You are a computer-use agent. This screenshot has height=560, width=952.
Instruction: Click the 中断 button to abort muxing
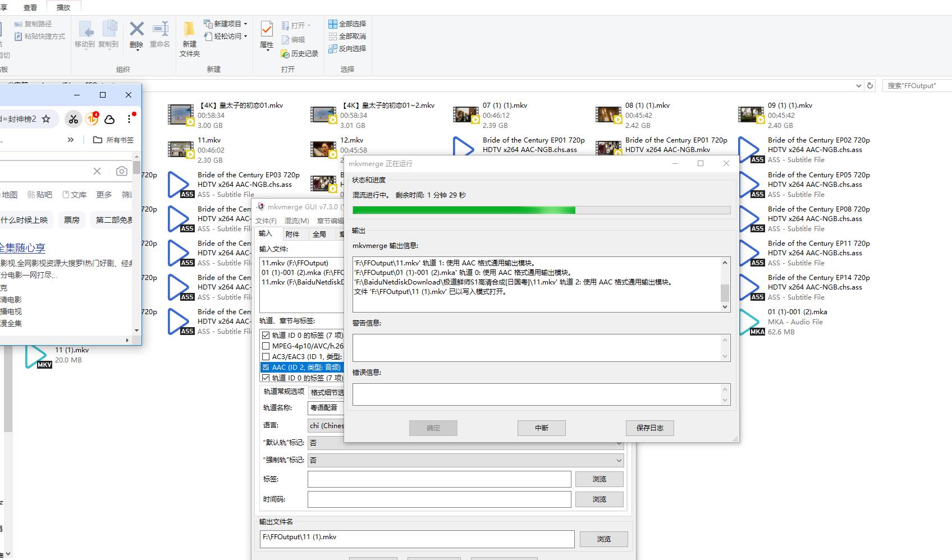tap(541, 428)
